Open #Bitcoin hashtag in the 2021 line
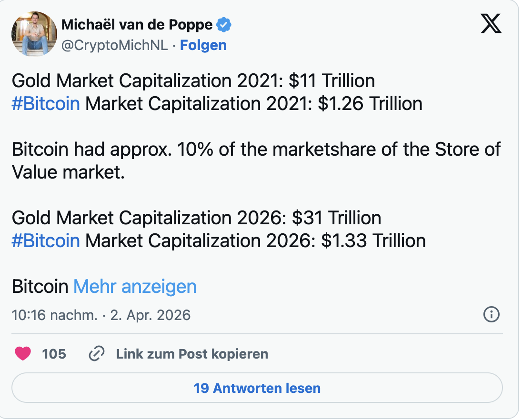This screenshot has width=522, height=420. 46,104
